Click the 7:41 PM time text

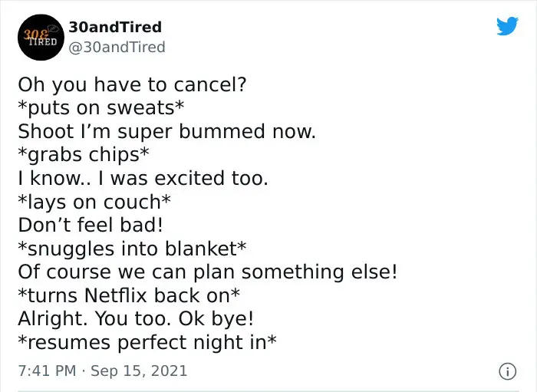point(47,371)
